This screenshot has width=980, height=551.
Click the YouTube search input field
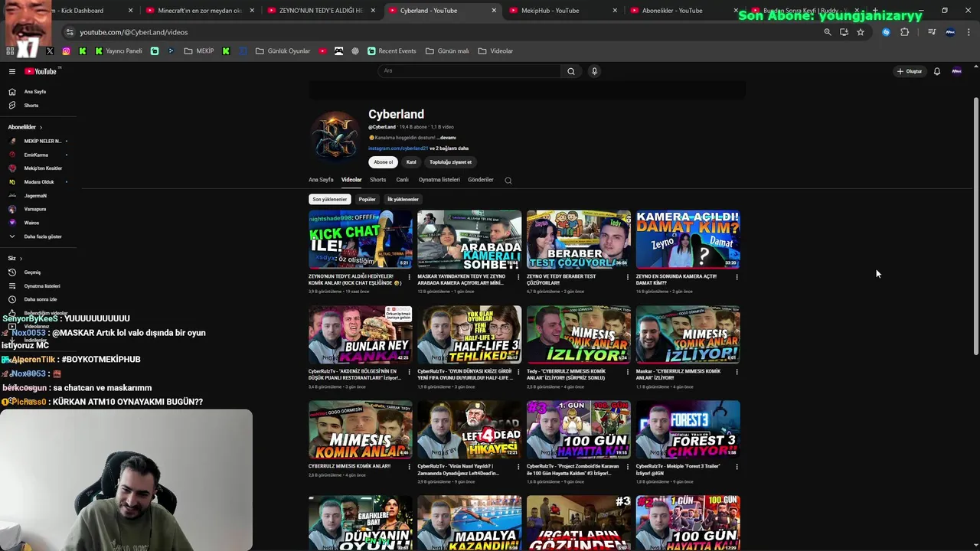click(469, 71)
